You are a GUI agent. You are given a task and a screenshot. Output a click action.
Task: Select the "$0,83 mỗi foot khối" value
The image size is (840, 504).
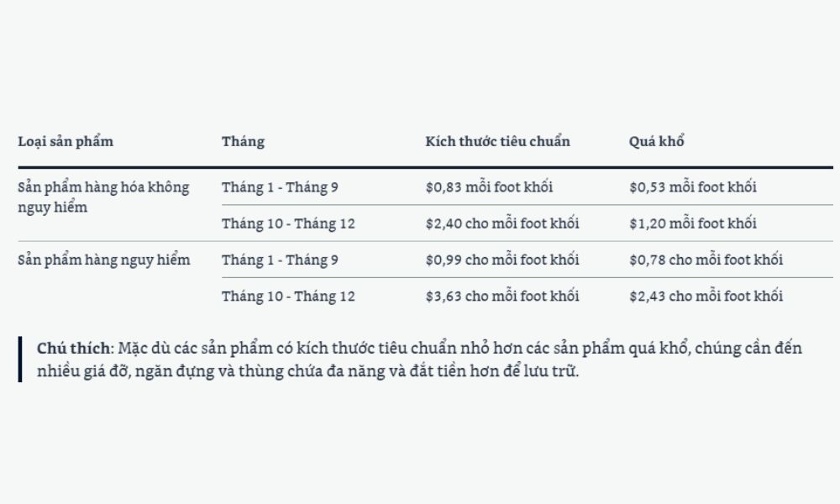pos(489,186)
